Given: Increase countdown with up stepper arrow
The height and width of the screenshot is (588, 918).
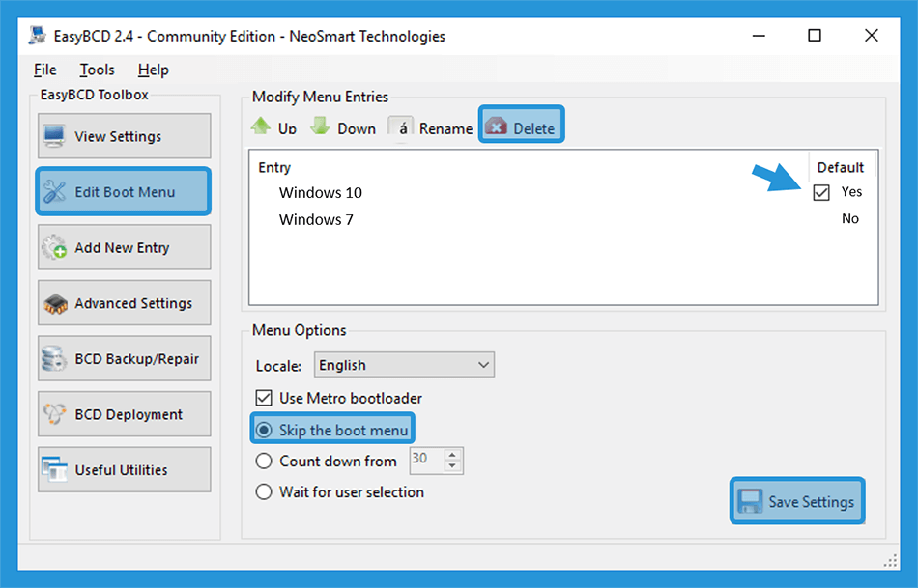Looking at the screenshot, I should click(x=452, y=455).
